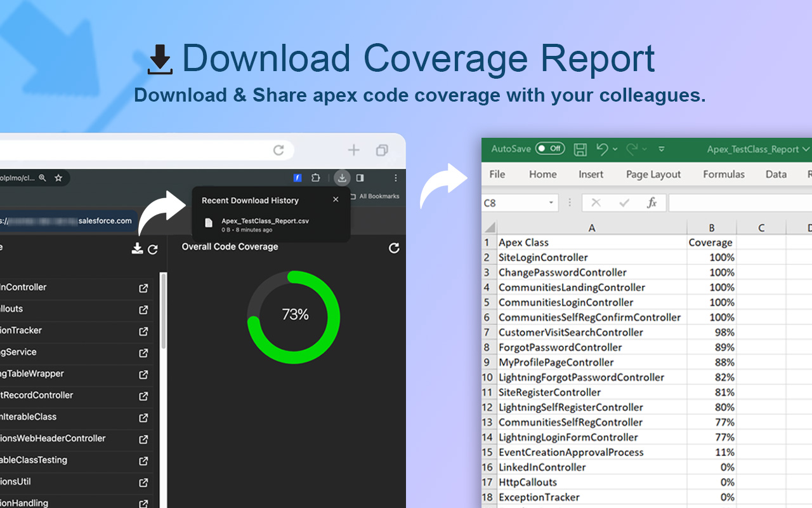Expand the Redo history dropdown arrow

coord(645,150)
